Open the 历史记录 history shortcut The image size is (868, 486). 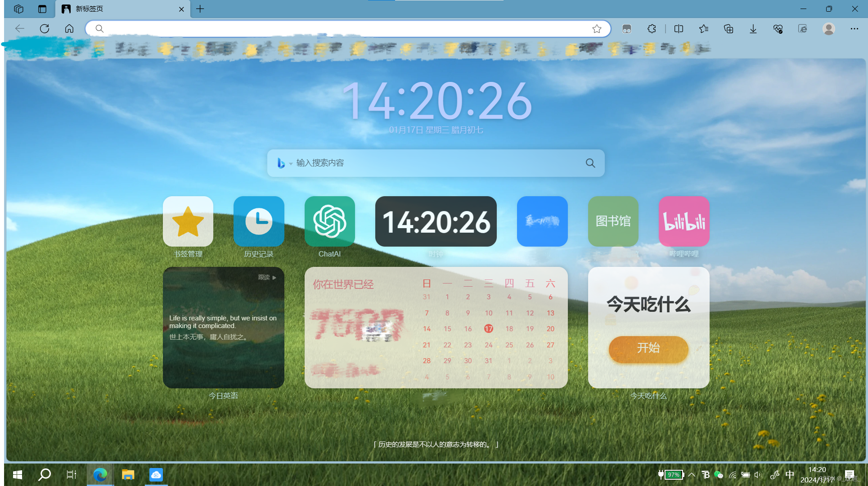pyautogui.click(x=258, y=221)
